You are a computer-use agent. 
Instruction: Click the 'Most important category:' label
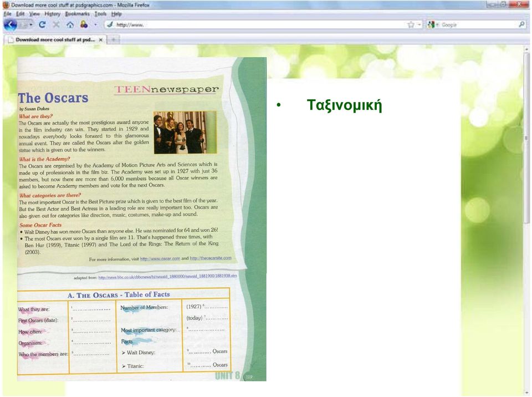click(149, 330)
